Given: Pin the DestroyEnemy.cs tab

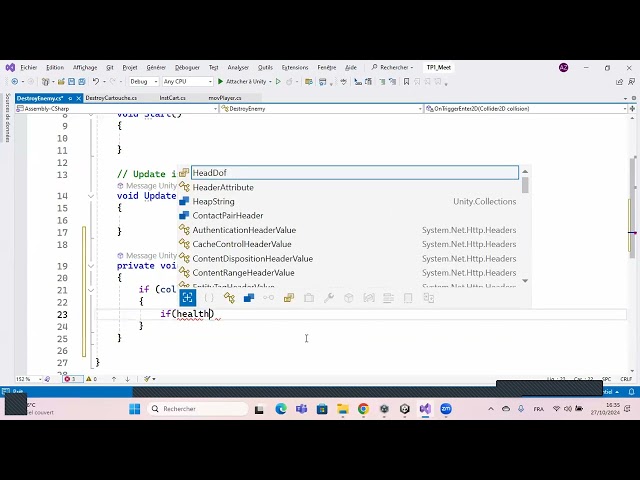Looking at the screenshot, I should pyautogui.click(x=70, y=98).
